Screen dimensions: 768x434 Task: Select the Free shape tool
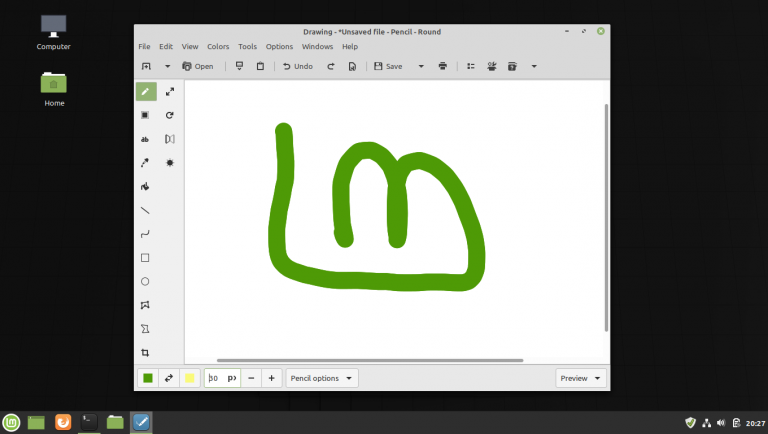145,329
